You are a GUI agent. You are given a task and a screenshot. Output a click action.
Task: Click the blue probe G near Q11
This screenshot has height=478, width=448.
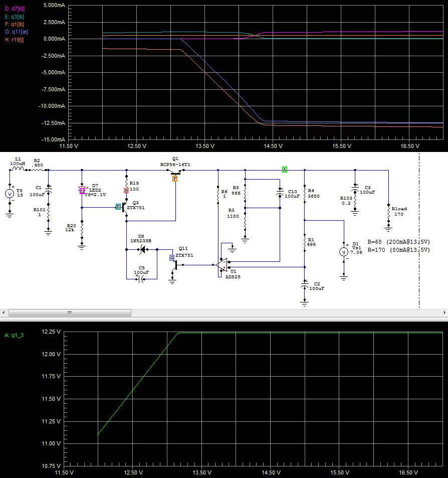172,257
